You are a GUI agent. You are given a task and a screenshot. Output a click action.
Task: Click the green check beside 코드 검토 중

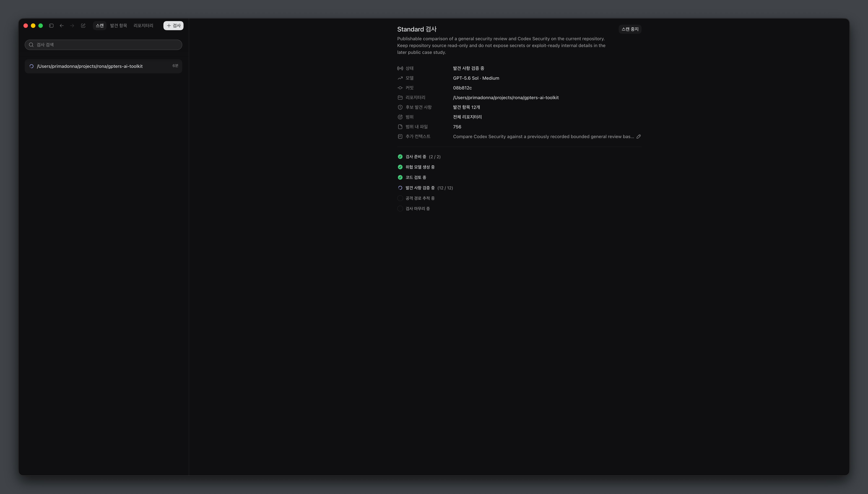(x=400, y=177)
